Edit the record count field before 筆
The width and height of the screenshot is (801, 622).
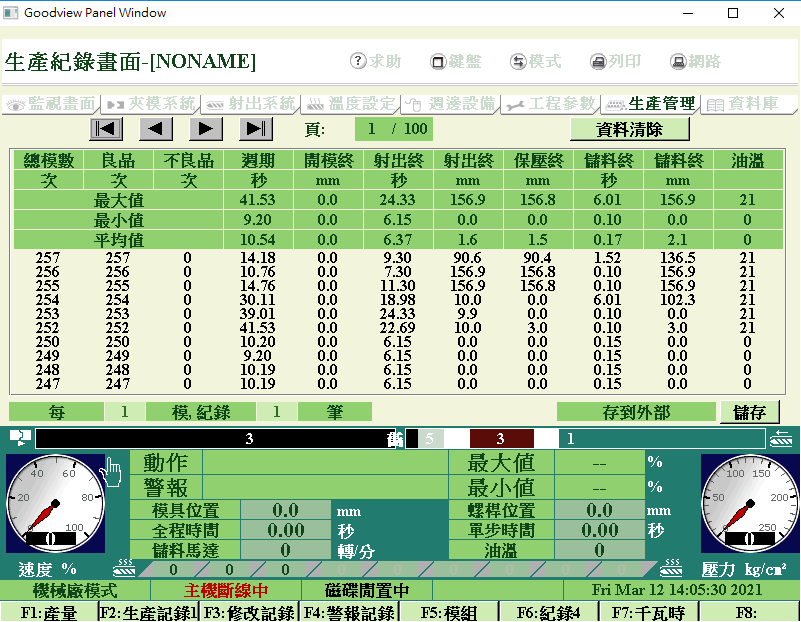click(276, 412)
